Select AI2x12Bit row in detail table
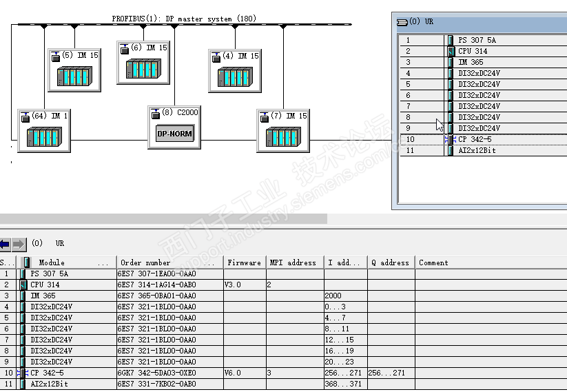Viewport: 567px width, 392px height. (x=284, y=384)
